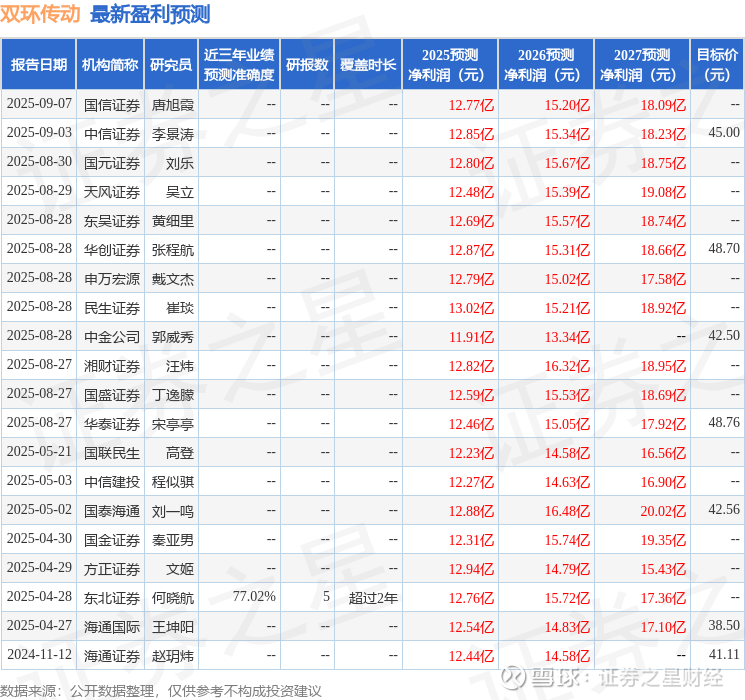Image resolution: width=745 pixels, height=700 pixels.
Task: Click the 2027预测净利润 column header
Action: pyautogui.click(x=642, y=65)
